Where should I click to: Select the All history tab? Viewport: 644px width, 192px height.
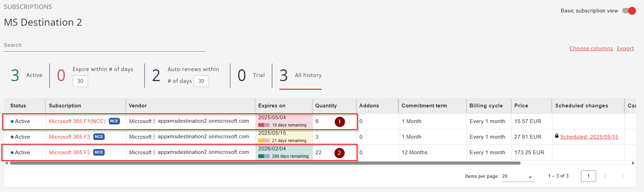coord(301,75)
